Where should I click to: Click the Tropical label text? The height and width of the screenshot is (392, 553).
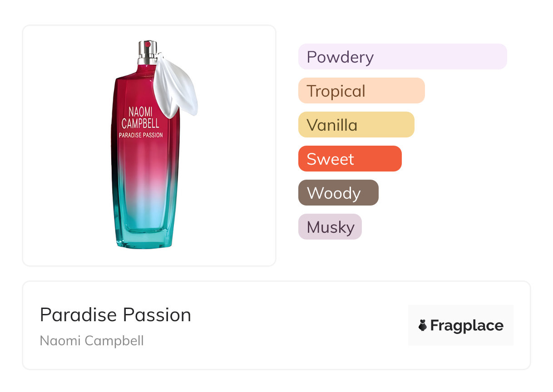coord(336,91)
